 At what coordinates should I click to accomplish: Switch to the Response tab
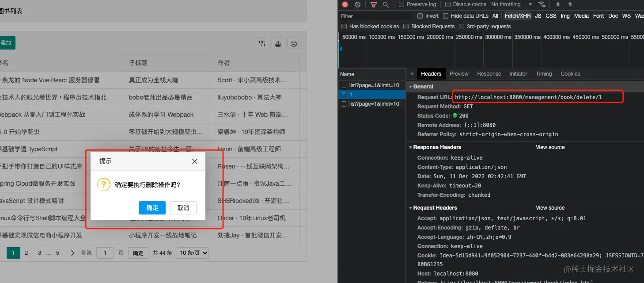tap(489, 74)
